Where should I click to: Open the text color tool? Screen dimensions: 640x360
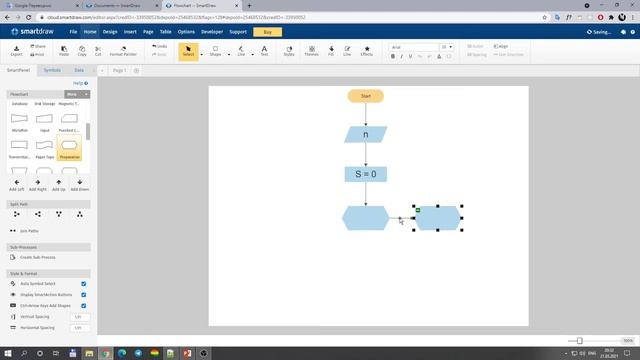click(x=439, y=56)
